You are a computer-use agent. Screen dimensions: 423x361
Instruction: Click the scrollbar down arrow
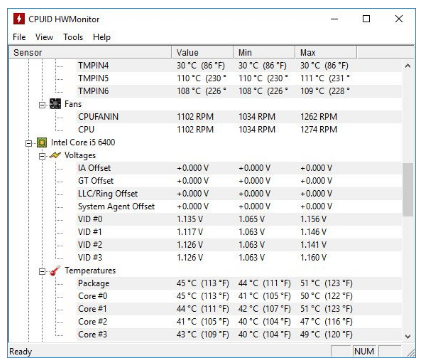(x=408, y=336)
